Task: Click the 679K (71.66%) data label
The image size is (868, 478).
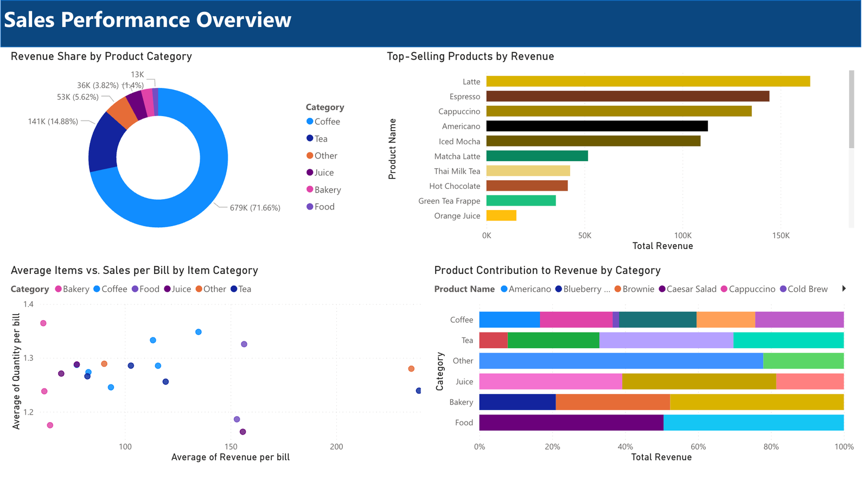Action: point(255,208)
